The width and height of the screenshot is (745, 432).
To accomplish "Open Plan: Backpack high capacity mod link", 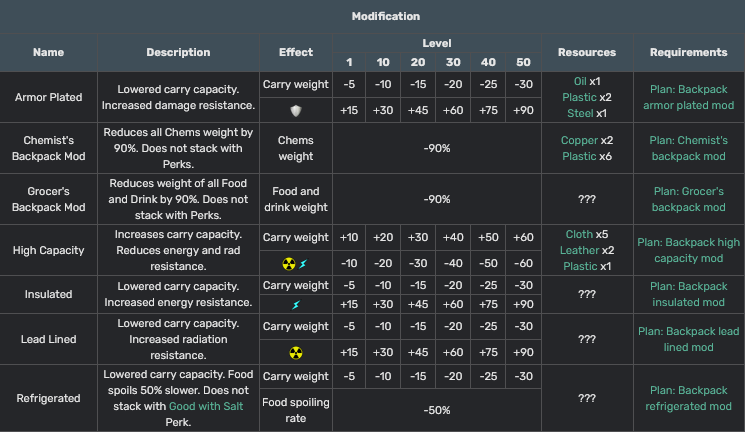I will click(688, 250).
